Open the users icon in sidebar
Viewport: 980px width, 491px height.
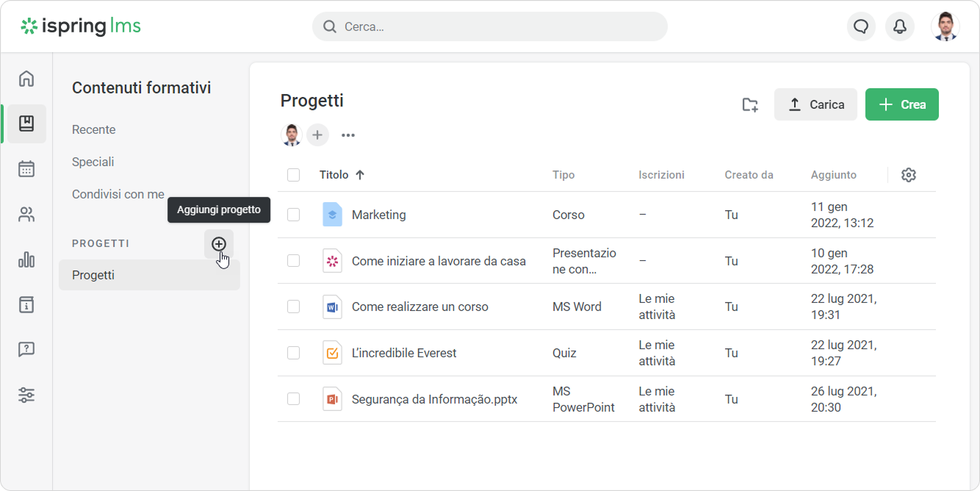pos(26,215)
